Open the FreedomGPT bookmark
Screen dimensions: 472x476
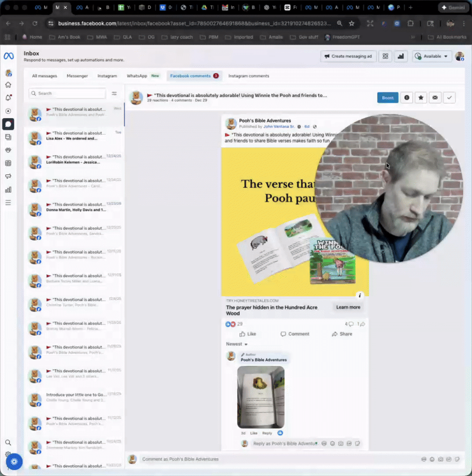pyautogui.click(x=342, y=37)
